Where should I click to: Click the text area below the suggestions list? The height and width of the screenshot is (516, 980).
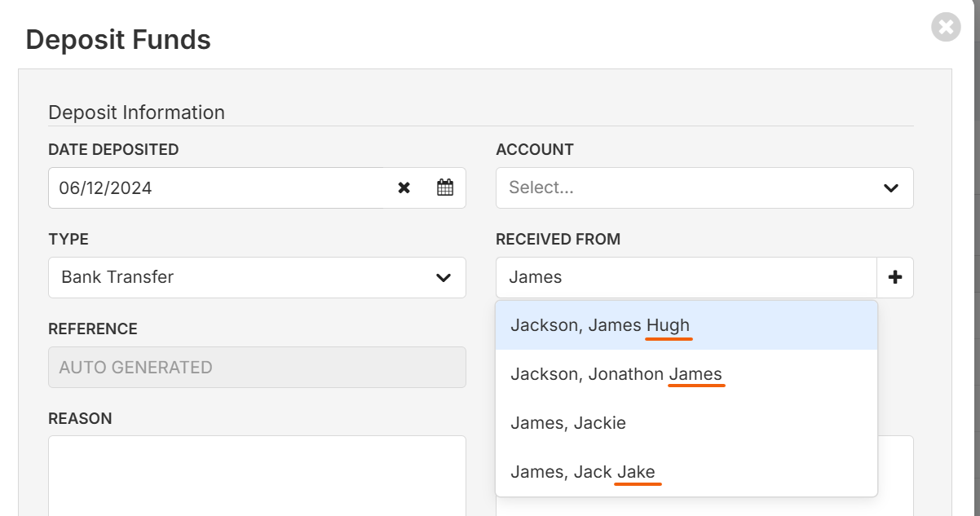point(895,475)
